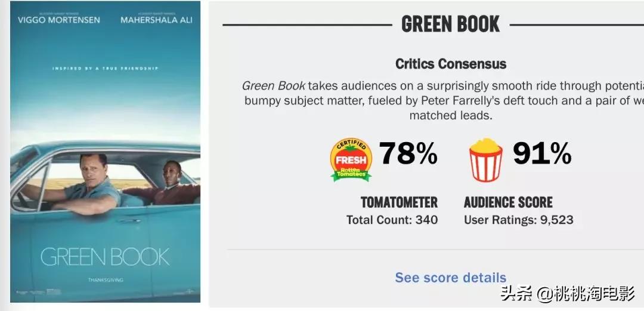Click the GREEN BOOK title on poster
The image size is (644, 311).
click(x=105, y=257)
